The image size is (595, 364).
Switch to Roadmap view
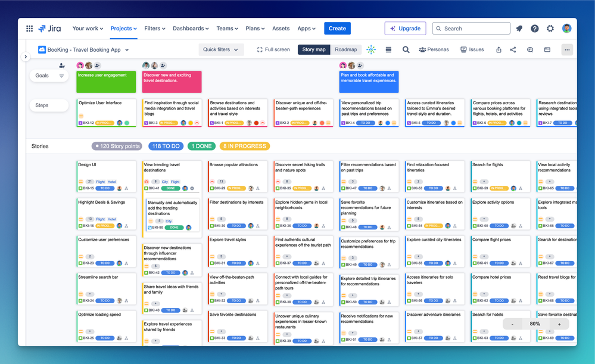(345, 49)
